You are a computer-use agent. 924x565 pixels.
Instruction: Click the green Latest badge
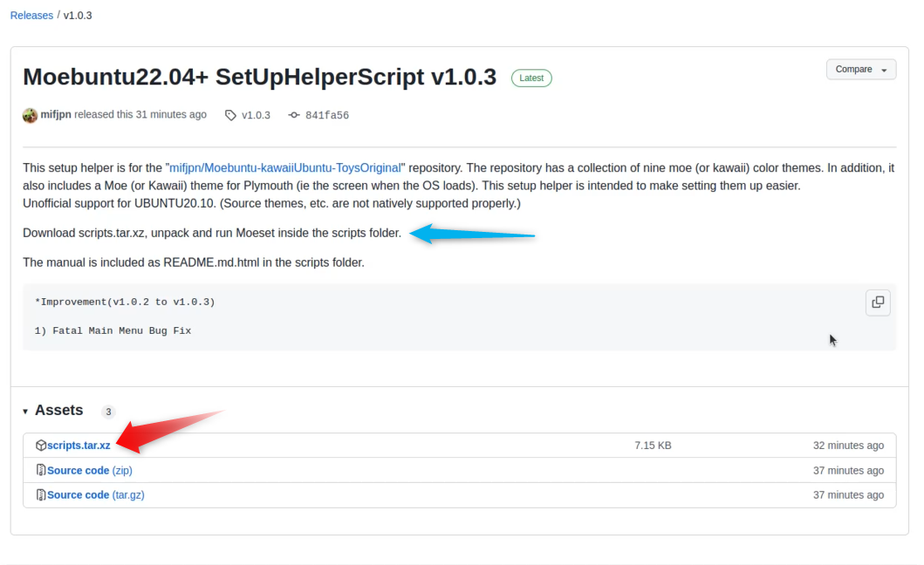(531, 78)
